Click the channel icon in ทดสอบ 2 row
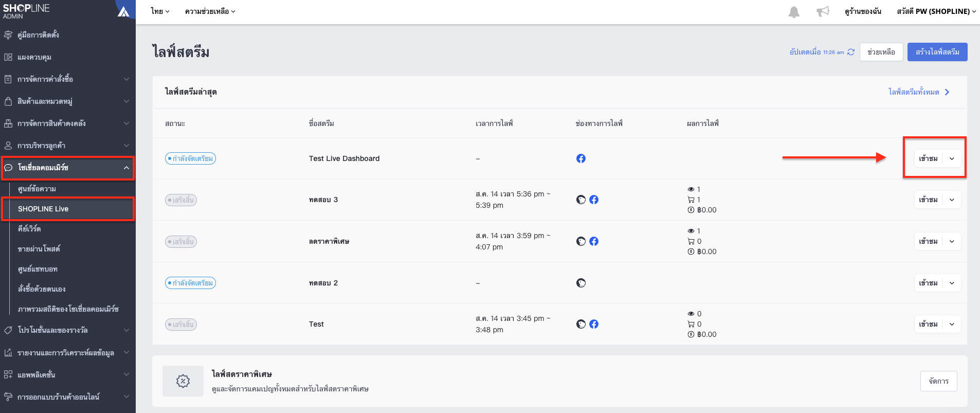 (x=581, y=283)
